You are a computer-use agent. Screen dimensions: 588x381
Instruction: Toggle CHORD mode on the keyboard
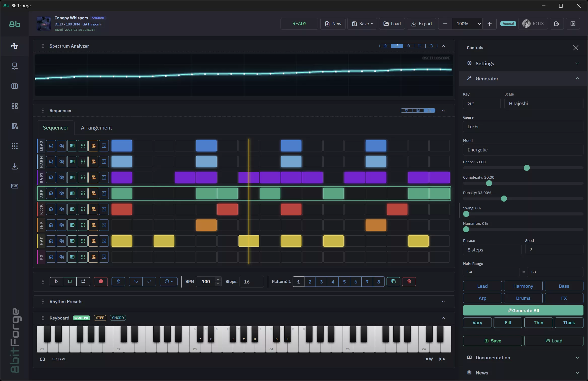[x=118, y=318]
